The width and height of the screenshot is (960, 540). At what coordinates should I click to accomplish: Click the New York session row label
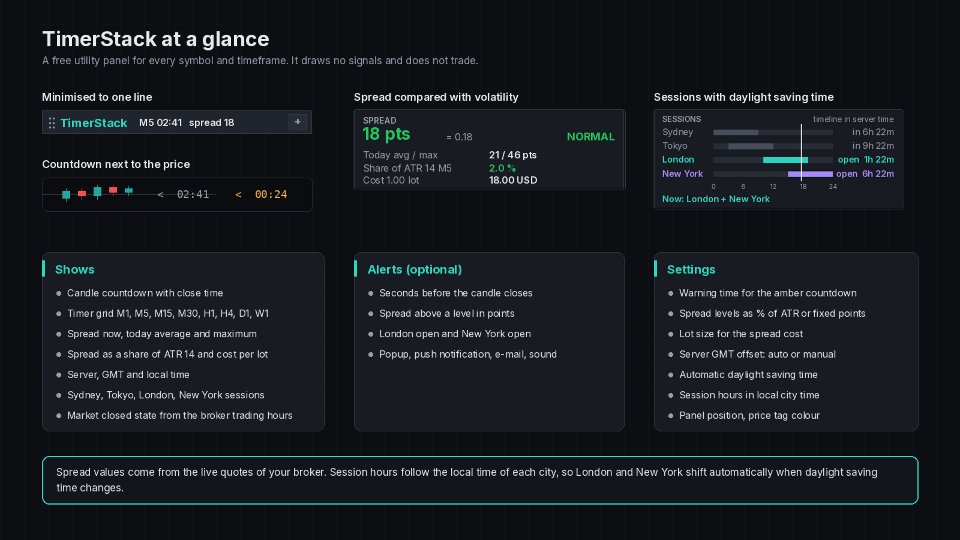pyautogui.click(x=682, y=173)
